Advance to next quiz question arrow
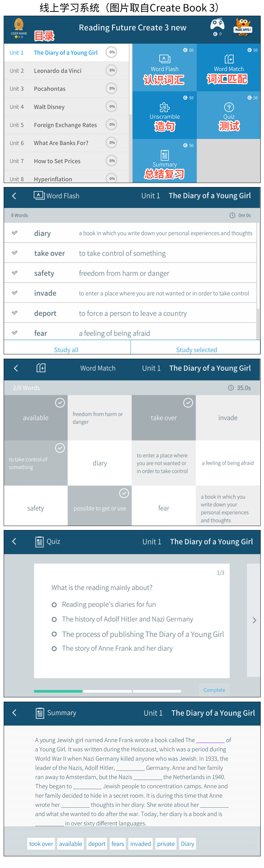Viewport: 264px width, 868px height. click(x=254, y=620)
